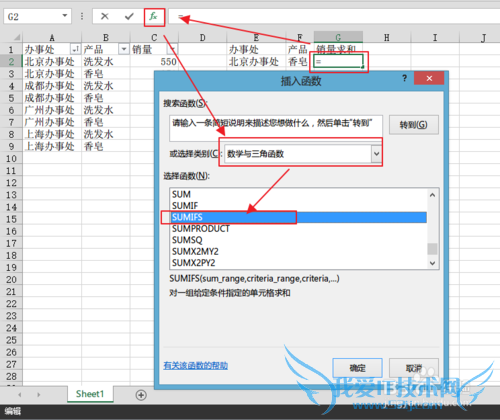Select column D header
The width and height of the screenshot is (500, 420).
click(203, 38)
